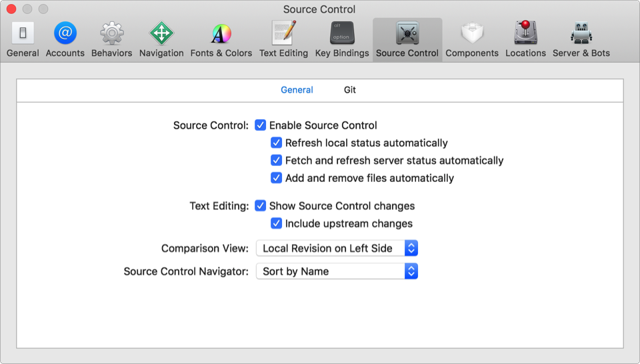Open the Key Bindings preferences

342,33
